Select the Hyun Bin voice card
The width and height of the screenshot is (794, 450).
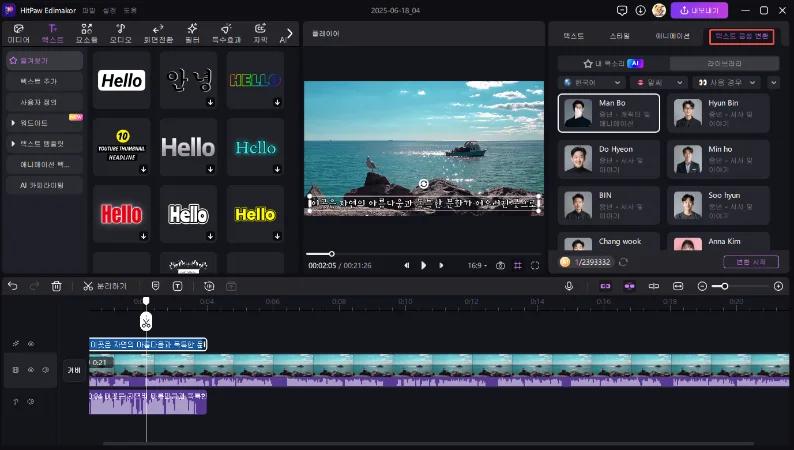click(719, 113)
